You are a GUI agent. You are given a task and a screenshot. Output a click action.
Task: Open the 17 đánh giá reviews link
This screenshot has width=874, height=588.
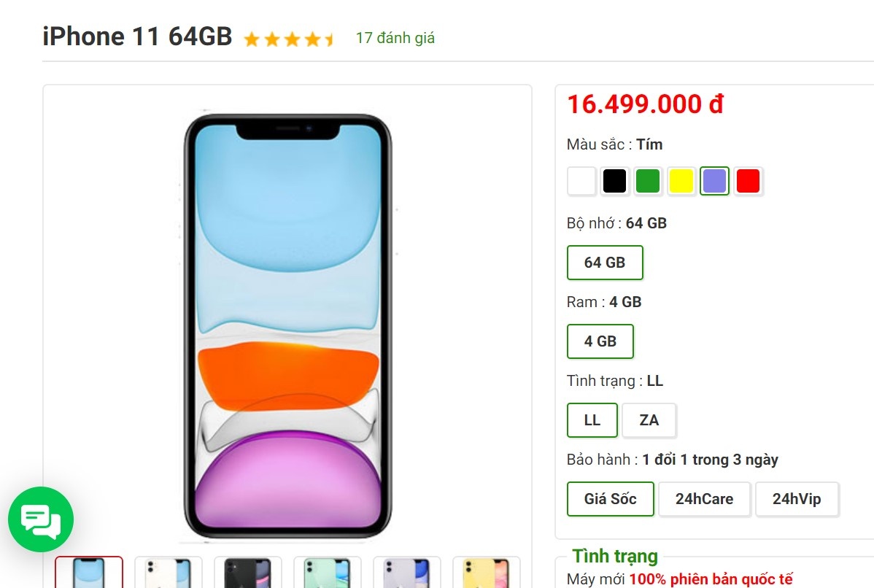click(394, 38)
